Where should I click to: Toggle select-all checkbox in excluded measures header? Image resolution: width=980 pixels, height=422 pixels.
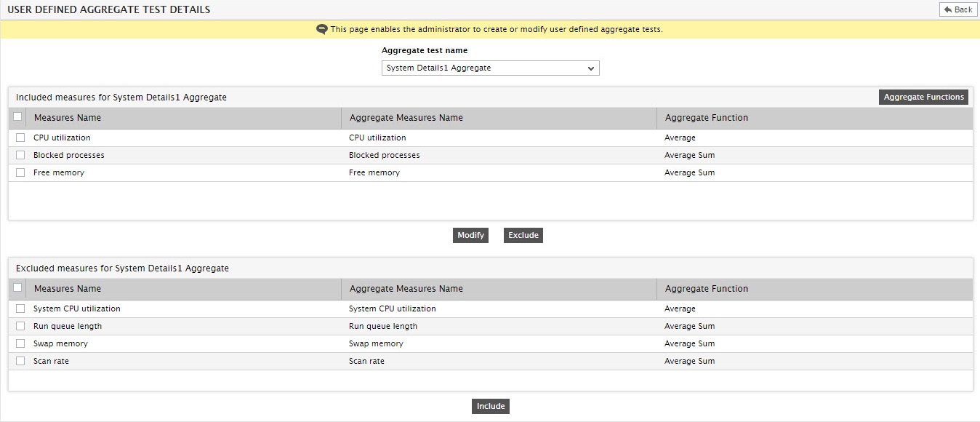[x=17, y=287]
